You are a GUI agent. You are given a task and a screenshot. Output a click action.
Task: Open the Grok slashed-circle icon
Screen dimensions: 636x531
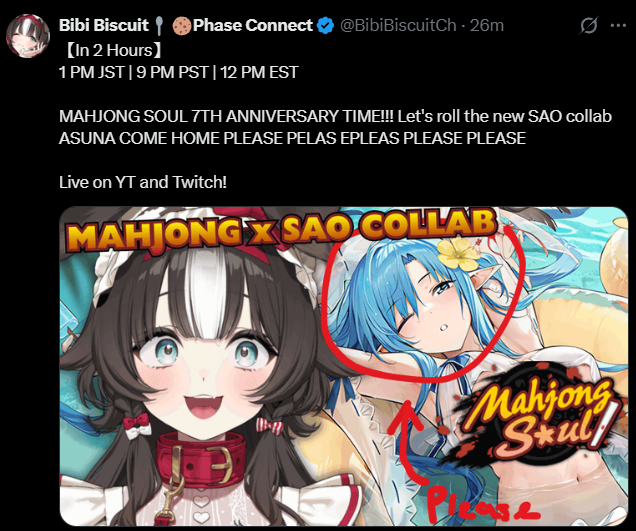click(589, 26)
